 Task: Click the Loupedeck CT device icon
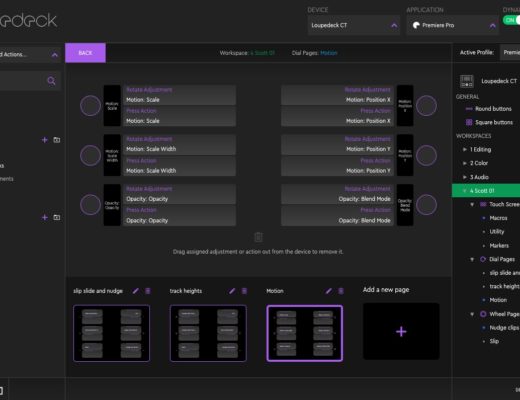coord(466,81)
